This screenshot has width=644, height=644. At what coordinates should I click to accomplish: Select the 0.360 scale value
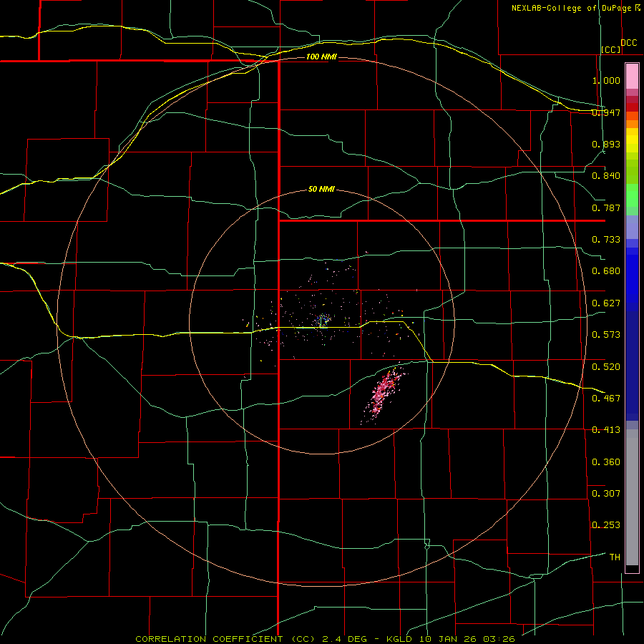[606, 462]
